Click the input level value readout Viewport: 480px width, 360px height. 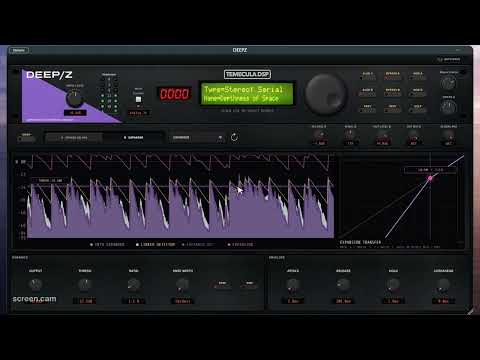[75, 113]
